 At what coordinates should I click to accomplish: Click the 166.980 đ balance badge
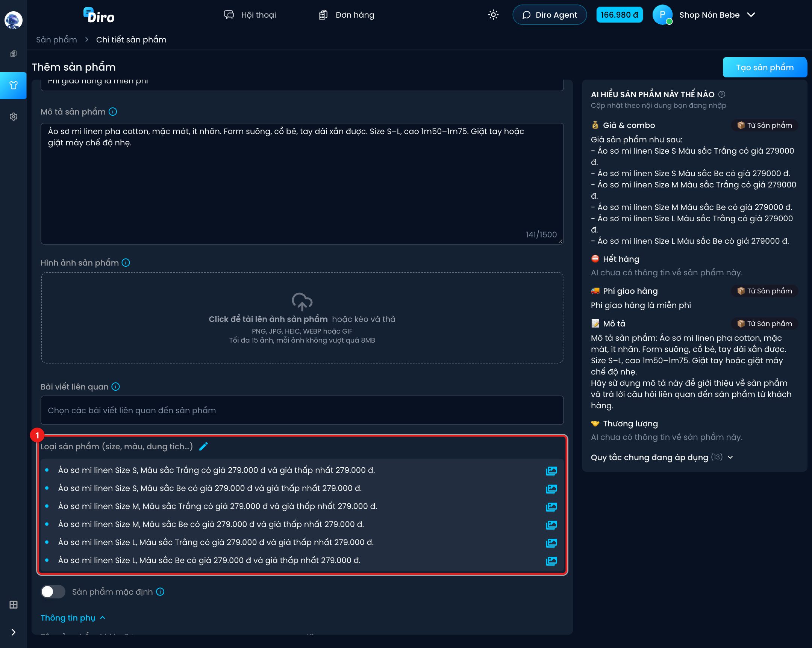(x=620, y=15)
